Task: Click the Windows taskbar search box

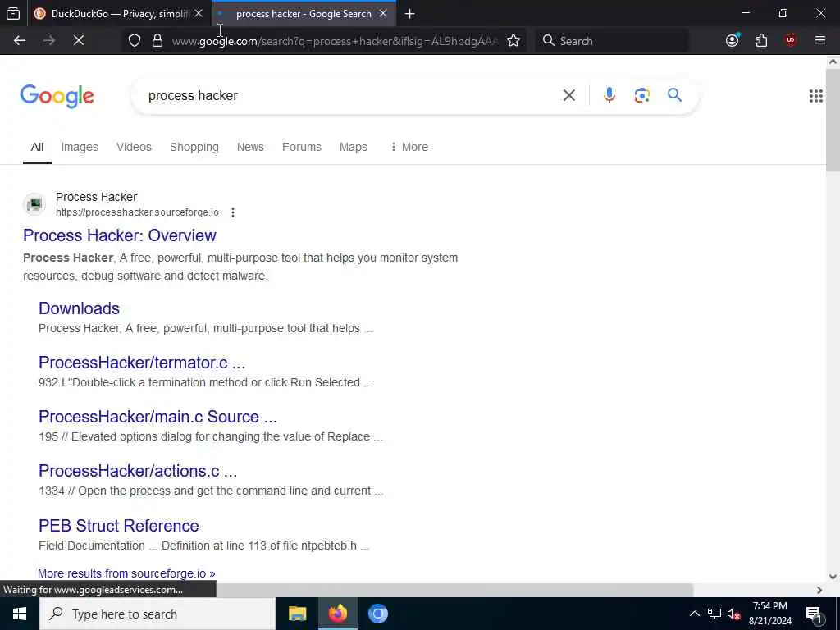Action: [x=157, y=614]
